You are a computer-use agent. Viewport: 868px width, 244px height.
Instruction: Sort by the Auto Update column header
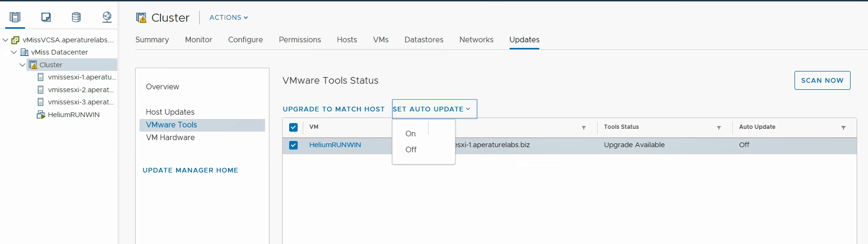[x=757, y=127]
